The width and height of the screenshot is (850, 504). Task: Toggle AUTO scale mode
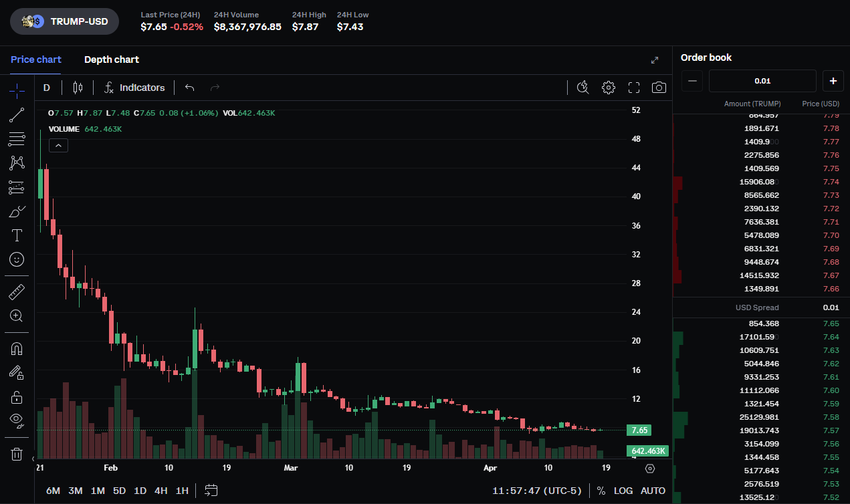tap(653, 491)
